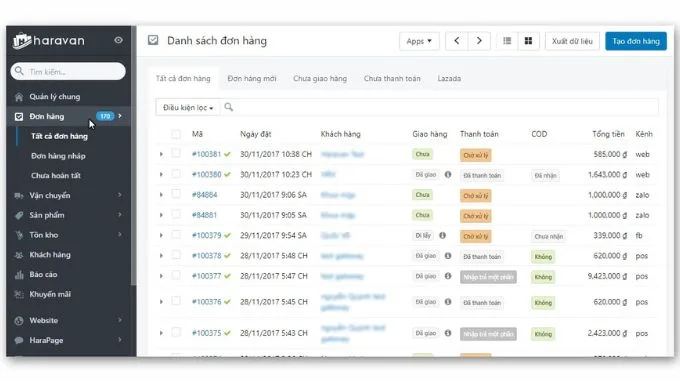Check the select-all orders checkbox
The image size is (680, 382).
coord(176,134)
